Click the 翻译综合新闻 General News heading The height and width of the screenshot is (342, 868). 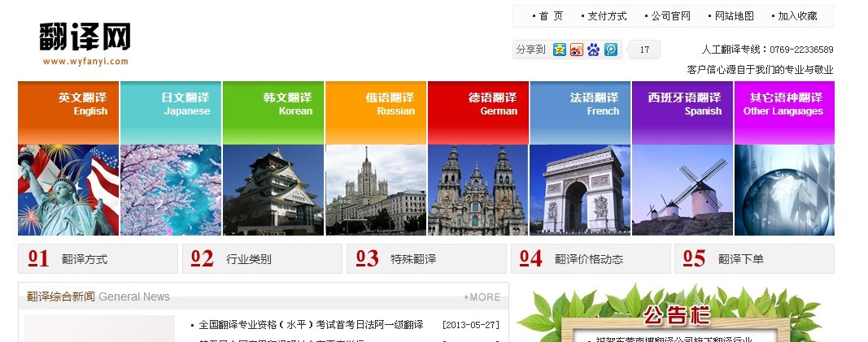pos(98,297)
